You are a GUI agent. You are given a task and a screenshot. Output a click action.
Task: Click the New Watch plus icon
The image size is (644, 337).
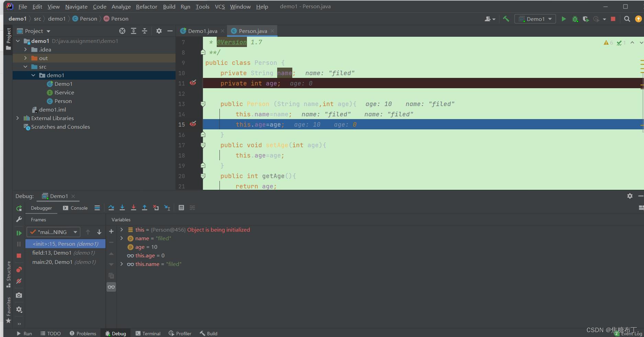(x=111, y=231)
